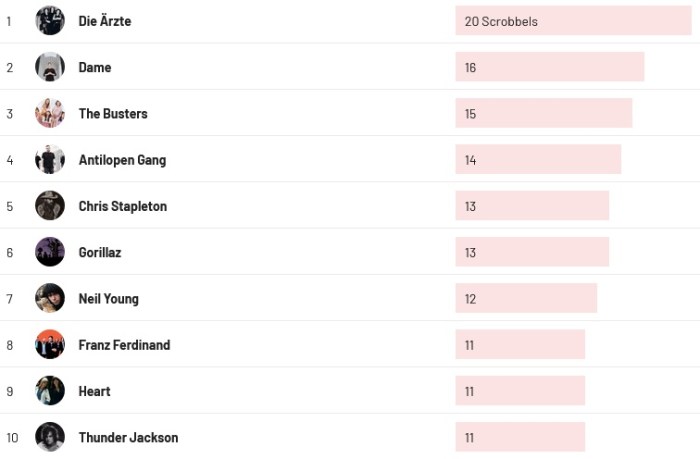Click Neil Young's avatar image
Image resolution: width=700 pixels, height=459 pixels.
coord(50,298)
